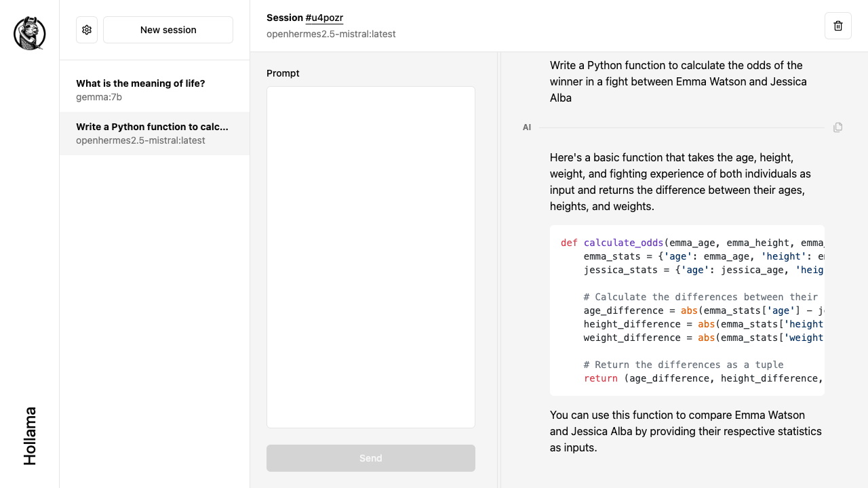Image resolution: width=868 pixels, height=488 pixels.
Task: Click the "Prompt" label
Action: tap(283, 73)
